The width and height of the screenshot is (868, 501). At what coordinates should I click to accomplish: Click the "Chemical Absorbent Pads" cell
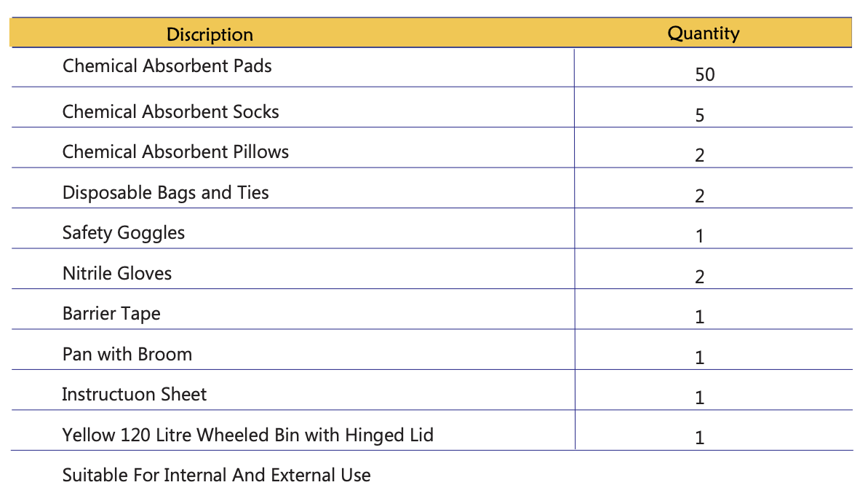tap(167, 66)
